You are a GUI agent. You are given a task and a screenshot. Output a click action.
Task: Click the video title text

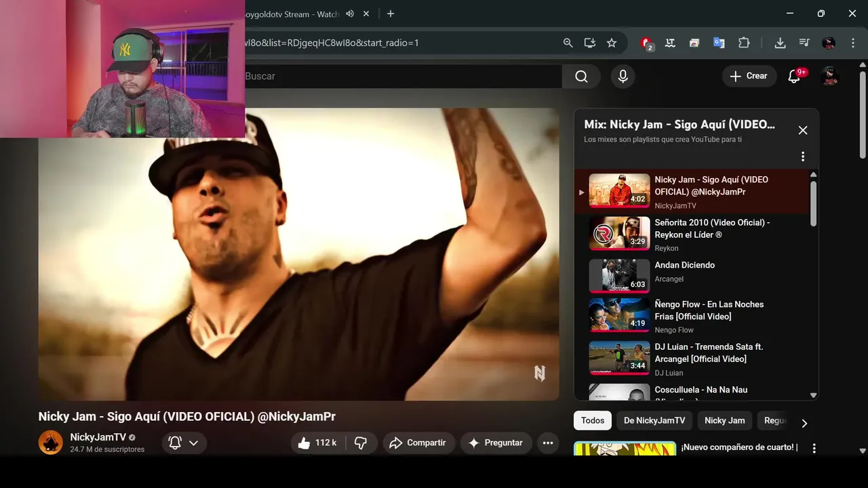point(186,417)
